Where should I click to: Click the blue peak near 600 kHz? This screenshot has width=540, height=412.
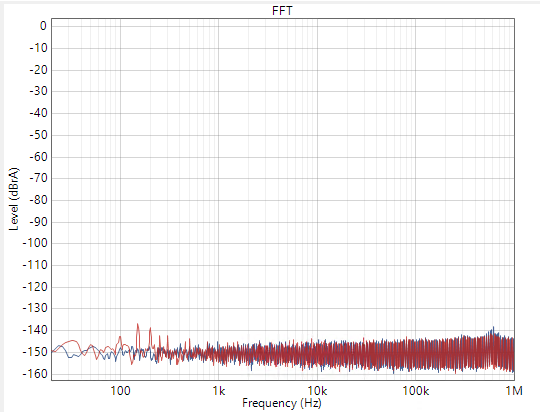pos(493,328)
